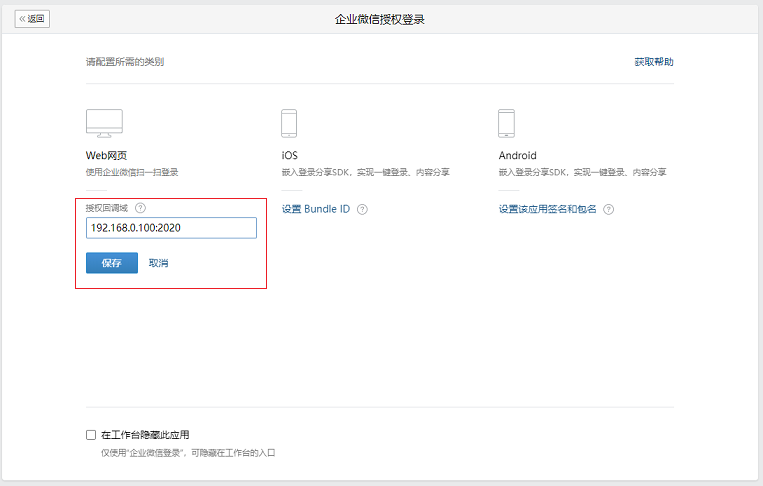Click the Android phone icon

click(506, 123)
